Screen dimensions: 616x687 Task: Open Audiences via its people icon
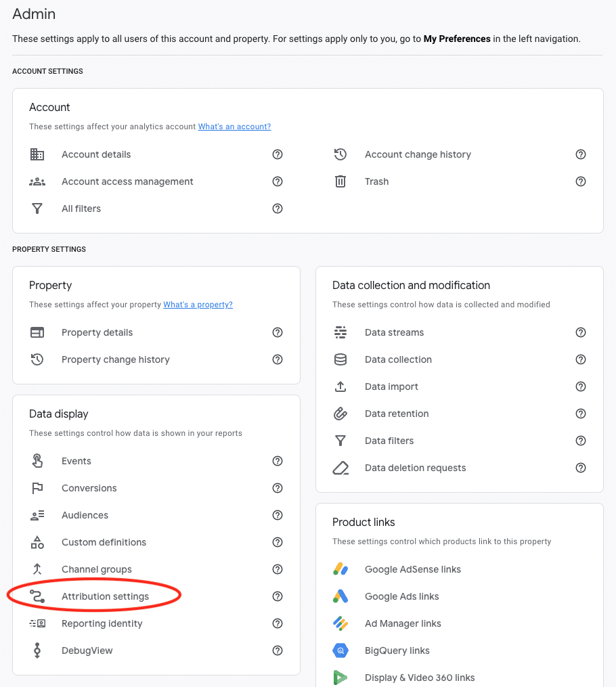[37, 515]
